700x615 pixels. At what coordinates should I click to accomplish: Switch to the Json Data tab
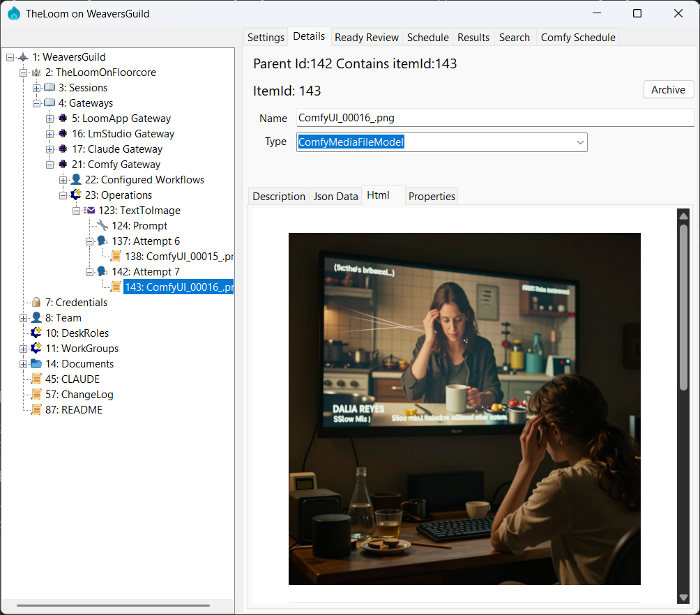336,197
